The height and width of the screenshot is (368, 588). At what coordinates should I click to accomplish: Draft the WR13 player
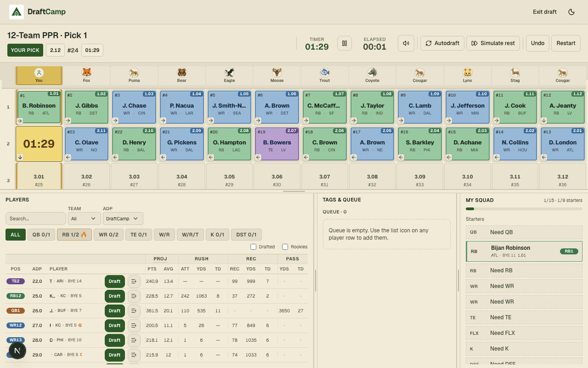pyautogui.click(x=115, y=340)
